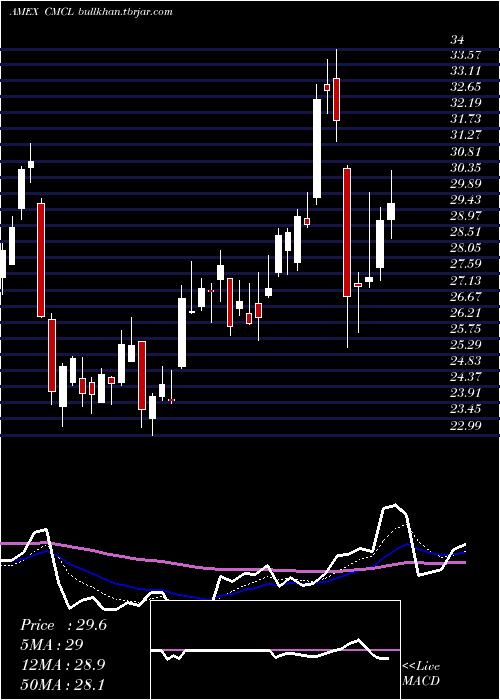Image resolution: width=500 pixels, height=700 pixels.
Task: Click the 12MA : 28.9 readout
Action: click(63, 665)
